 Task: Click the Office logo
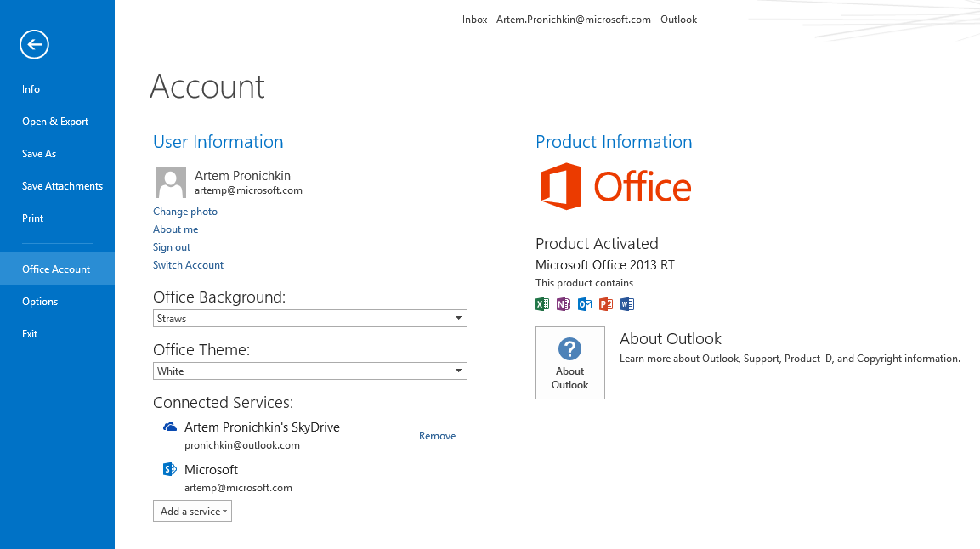click(615, 186)
